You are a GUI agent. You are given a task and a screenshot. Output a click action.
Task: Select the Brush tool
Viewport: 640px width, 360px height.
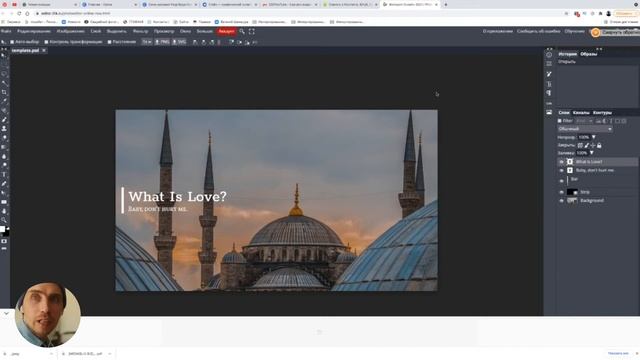[4, 120]
